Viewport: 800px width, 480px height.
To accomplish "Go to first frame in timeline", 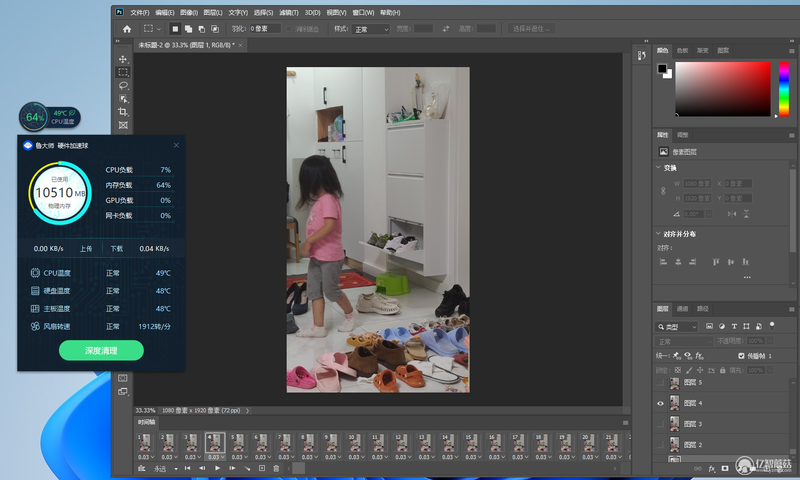I will pos(188,468).
